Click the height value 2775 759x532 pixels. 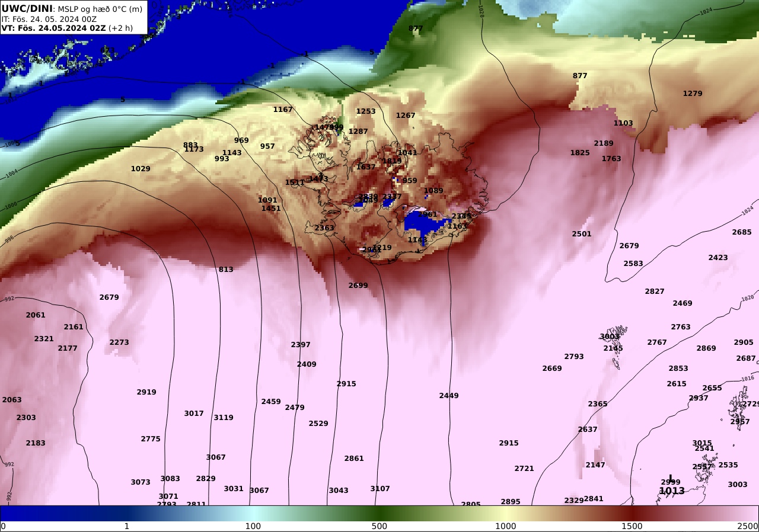(x=151, y=439)
